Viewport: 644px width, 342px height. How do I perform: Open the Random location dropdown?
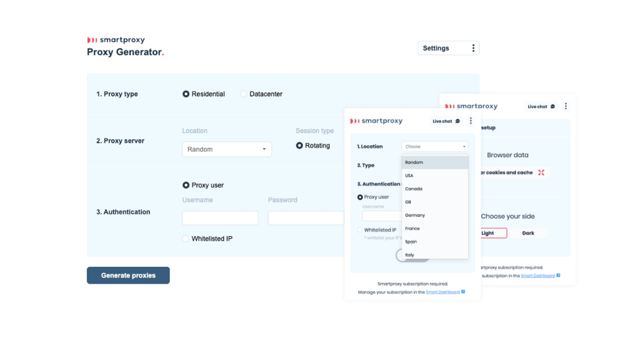click(227, 149)
